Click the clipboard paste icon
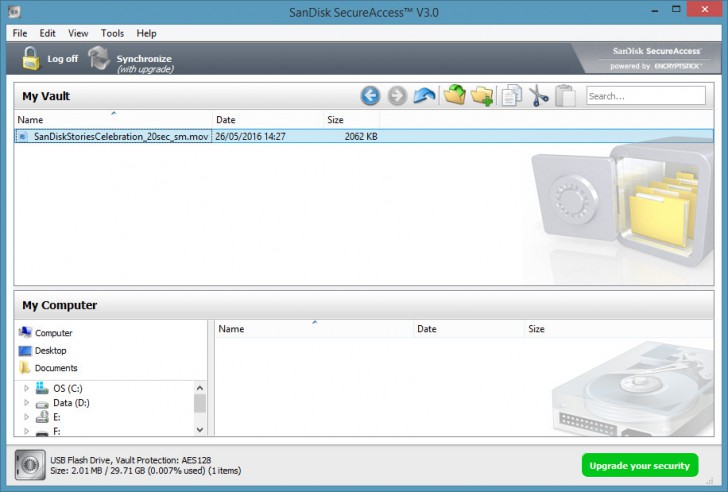Viewport: 728px width, 492px height. [566, 96]
